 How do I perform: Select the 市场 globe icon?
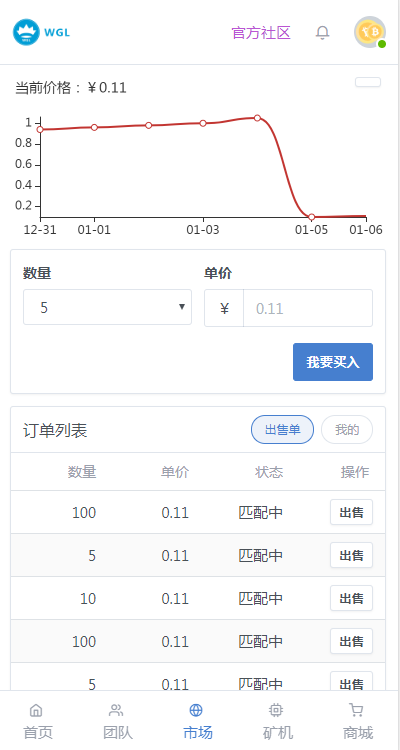[x=196, y=710]
